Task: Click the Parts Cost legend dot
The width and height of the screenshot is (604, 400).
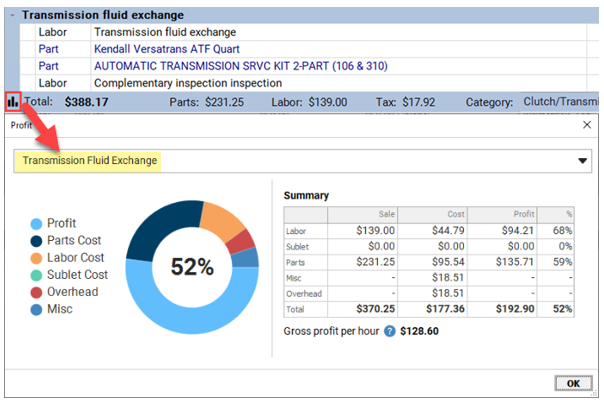Action: pyautogui.click(x=36, y=241)
